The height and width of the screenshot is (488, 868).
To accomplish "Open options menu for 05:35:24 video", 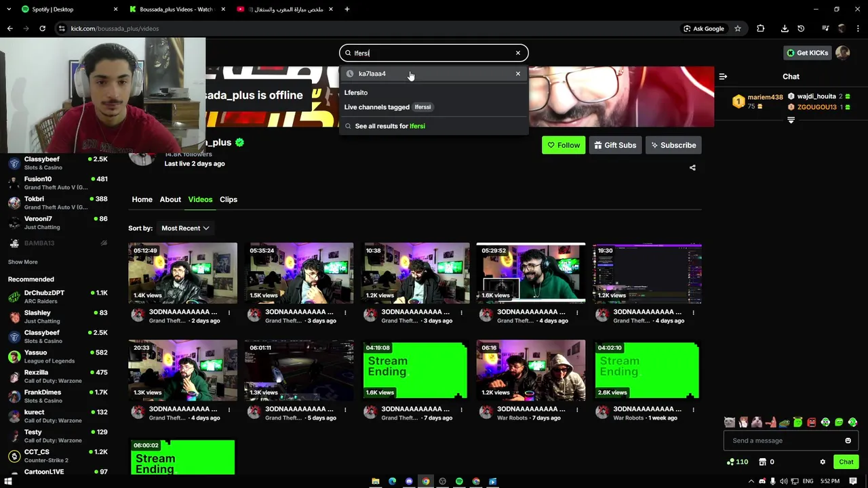I will pos(345,312).
